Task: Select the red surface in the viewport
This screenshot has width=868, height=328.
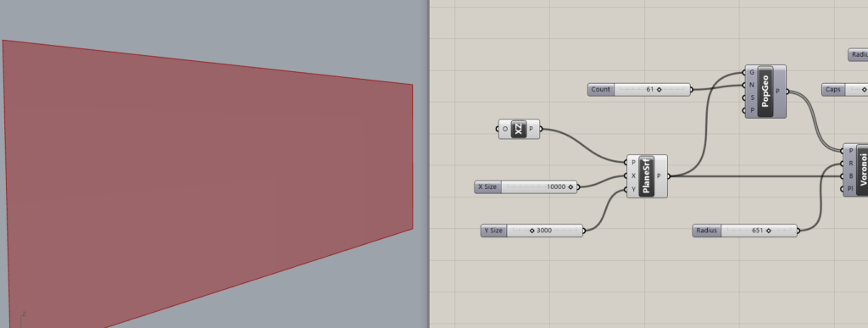Action: pos(205,182)
